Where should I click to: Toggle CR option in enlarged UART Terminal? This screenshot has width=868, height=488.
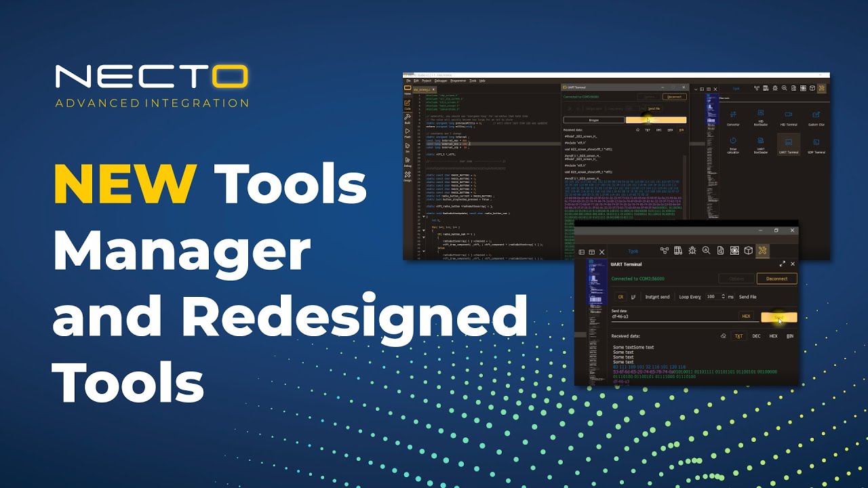620,297
